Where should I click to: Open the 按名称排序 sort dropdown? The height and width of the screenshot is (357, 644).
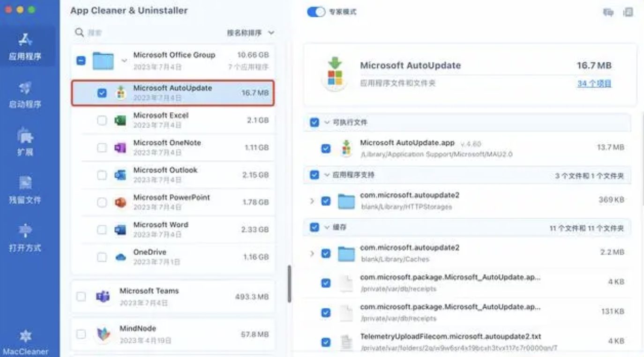point(250,33)
